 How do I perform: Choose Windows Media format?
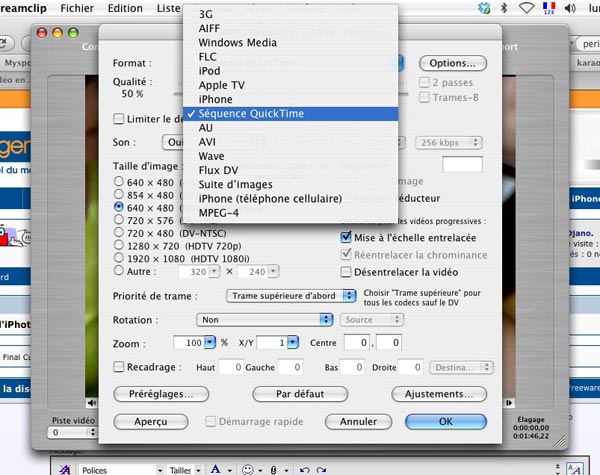point(290,42)
